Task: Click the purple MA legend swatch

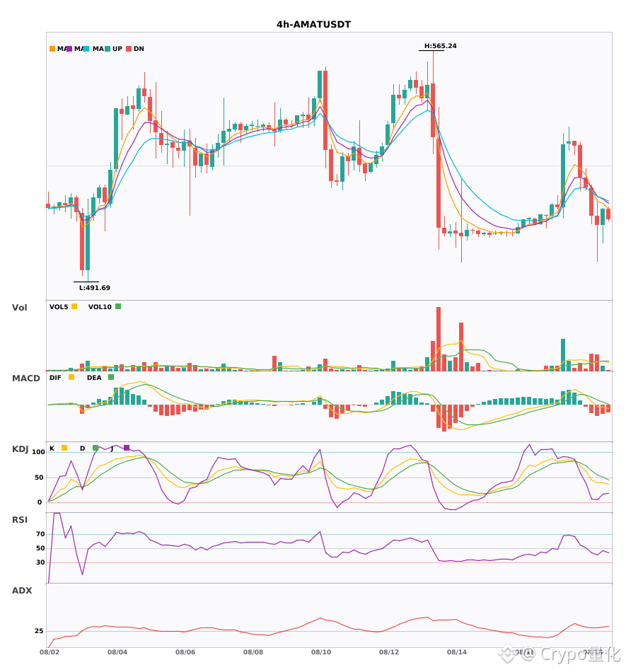Action: click(x=69, y=49)
